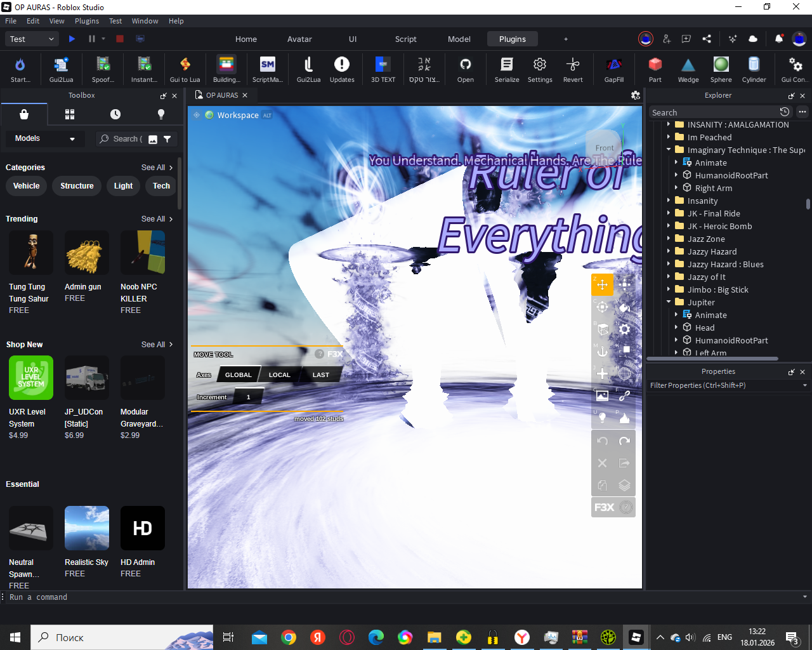Insert a Cylinder part
This screenshot has width=812, height=650.
tap(754, 69)
